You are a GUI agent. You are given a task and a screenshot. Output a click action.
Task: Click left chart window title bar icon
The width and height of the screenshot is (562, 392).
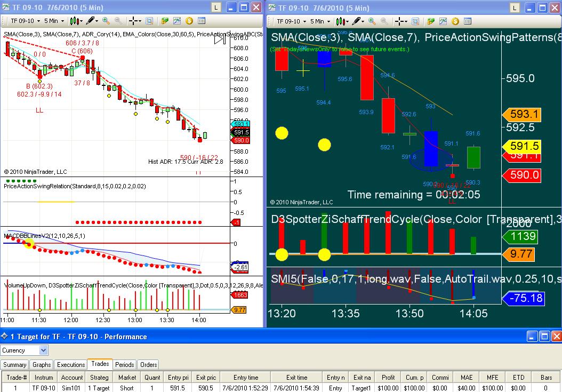click(x=6, y=7)
